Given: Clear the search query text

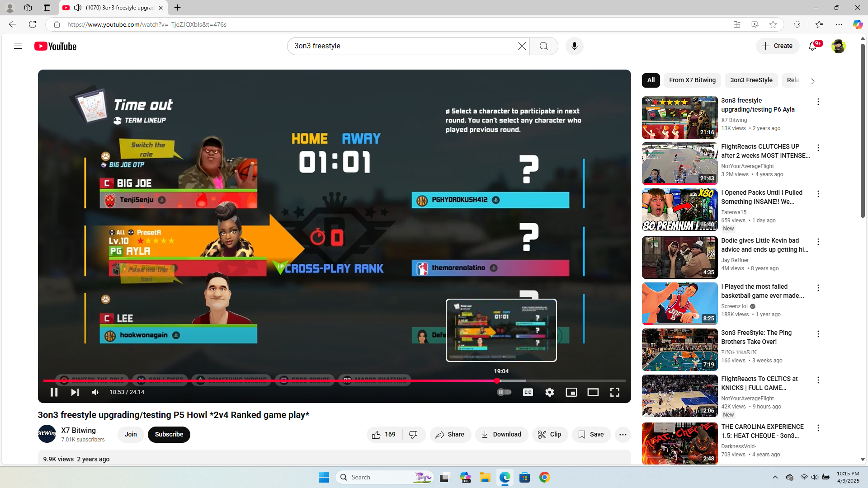Looking at the screenshot, I should pos(522,46).
